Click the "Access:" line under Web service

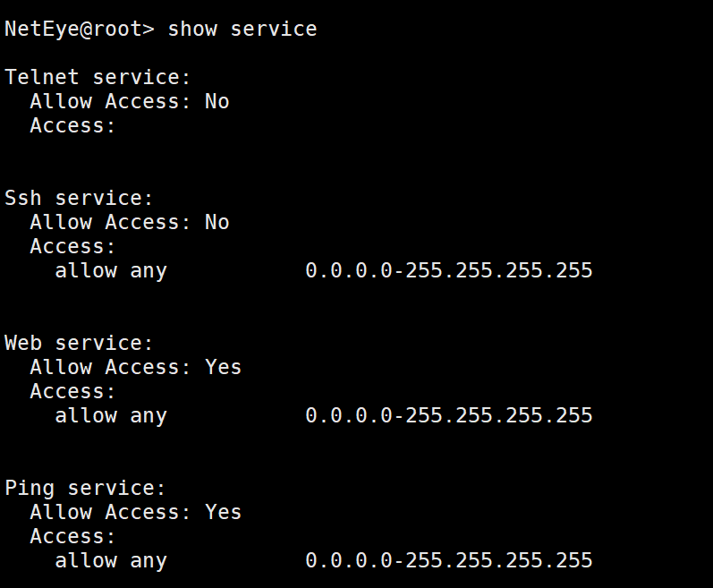click(x=72, y=391)
